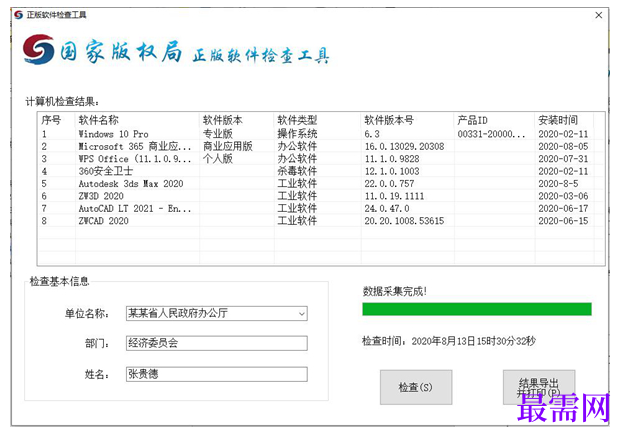This screenshot has width=629, height=439.
Task: Click install date 2020-07-31
Action: [x=563, y=159]
